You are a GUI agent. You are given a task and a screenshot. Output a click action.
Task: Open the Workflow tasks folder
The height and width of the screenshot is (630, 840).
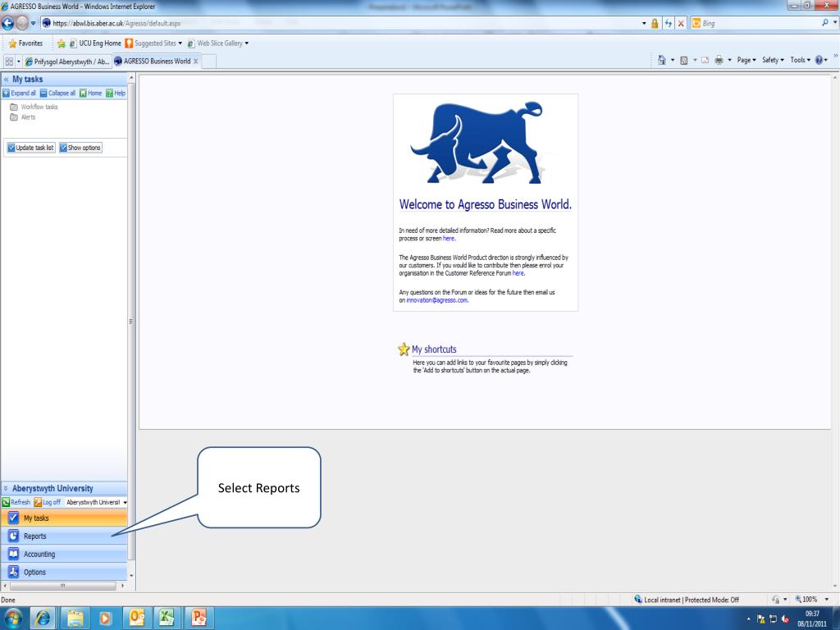pyautogui.click(x=34, y=107)
